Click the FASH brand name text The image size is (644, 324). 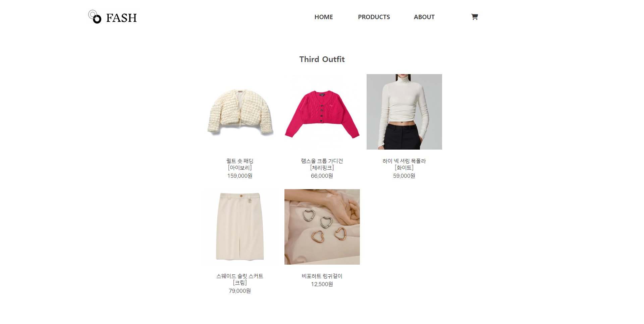pyautogui.click(x=121, y=18)
